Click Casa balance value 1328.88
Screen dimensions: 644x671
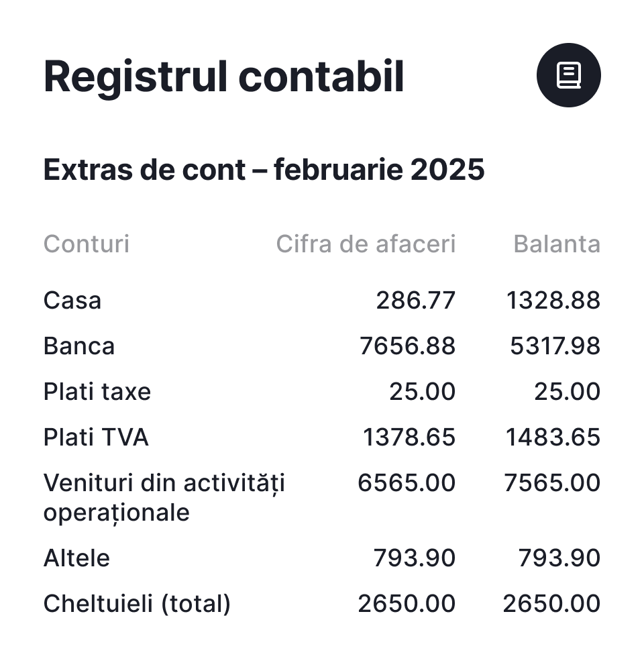[x=553, y=301]
